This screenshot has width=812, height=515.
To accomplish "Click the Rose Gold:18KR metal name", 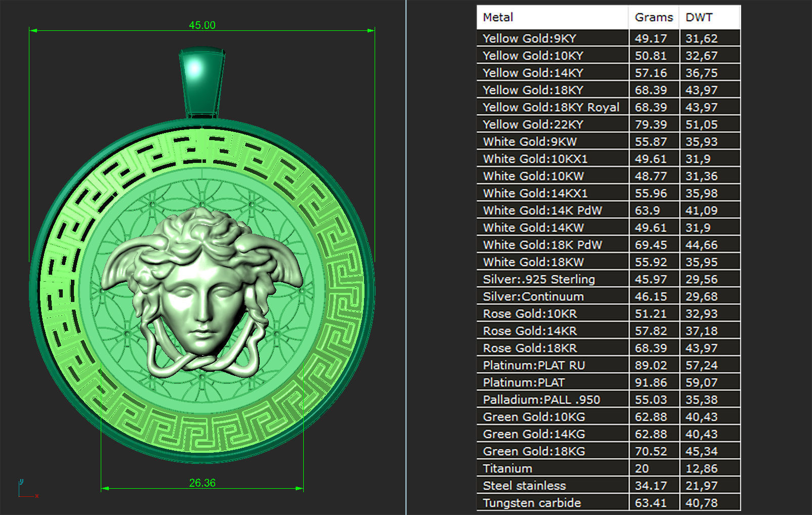I will tap(530, 348).
